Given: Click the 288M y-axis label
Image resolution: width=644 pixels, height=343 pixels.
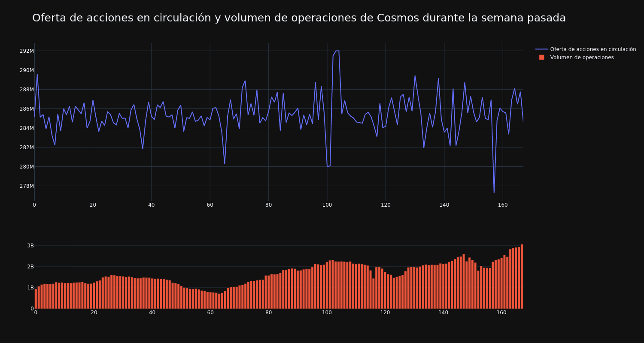Looking at the screenshot, I should pyautogui.click(x=27, y=90).
